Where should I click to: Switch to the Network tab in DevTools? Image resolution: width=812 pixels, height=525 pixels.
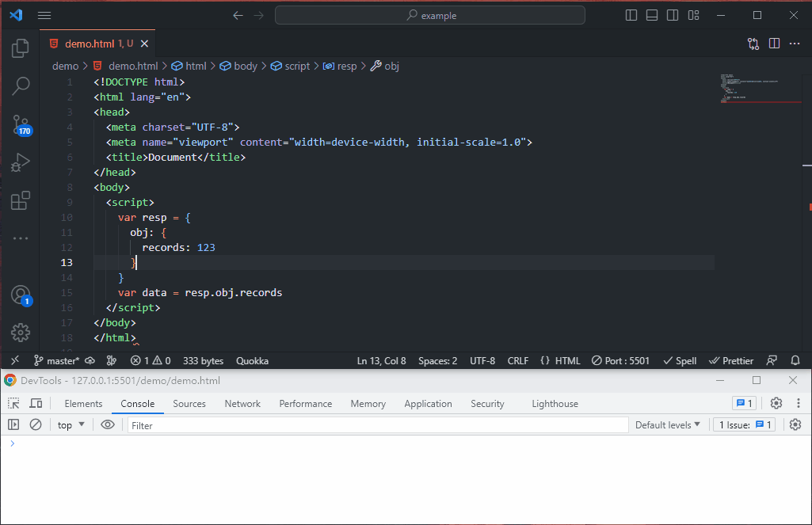coord(242,404)
